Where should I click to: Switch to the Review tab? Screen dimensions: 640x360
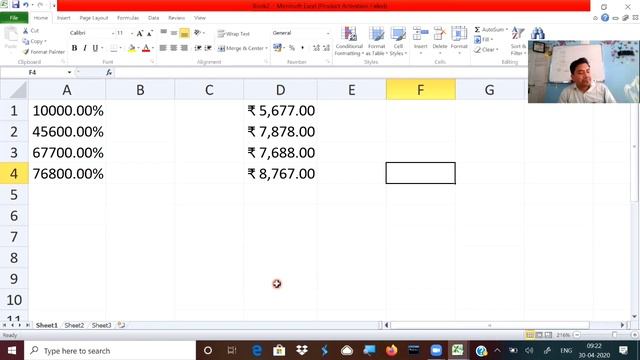point(176,18)
